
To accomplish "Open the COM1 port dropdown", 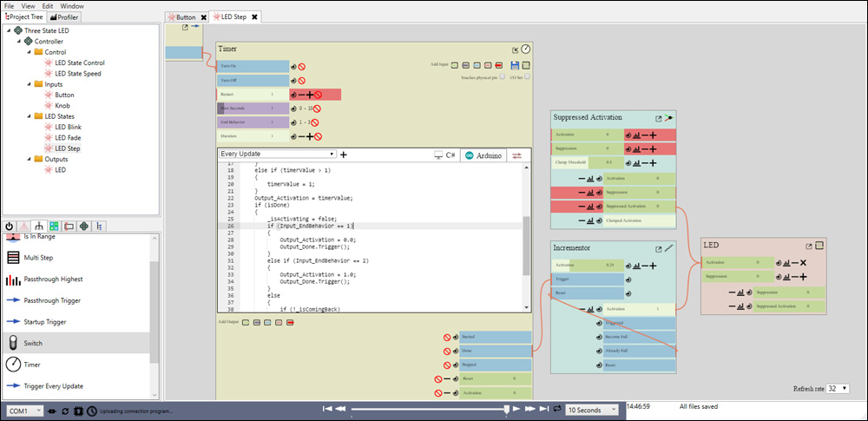I will tap(24, 410).
